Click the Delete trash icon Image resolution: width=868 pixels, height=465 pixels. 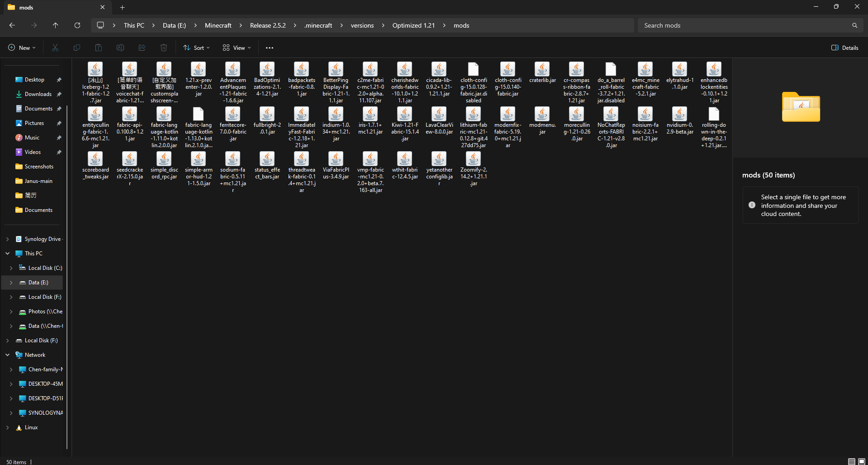[x=164, y=48]
